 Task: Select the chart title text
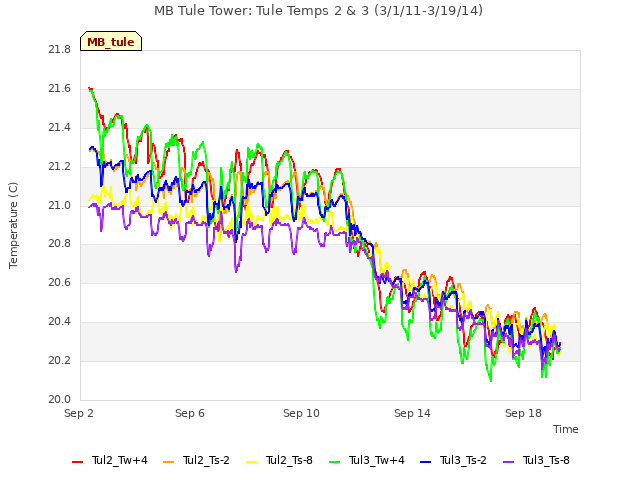pos(318,11)
